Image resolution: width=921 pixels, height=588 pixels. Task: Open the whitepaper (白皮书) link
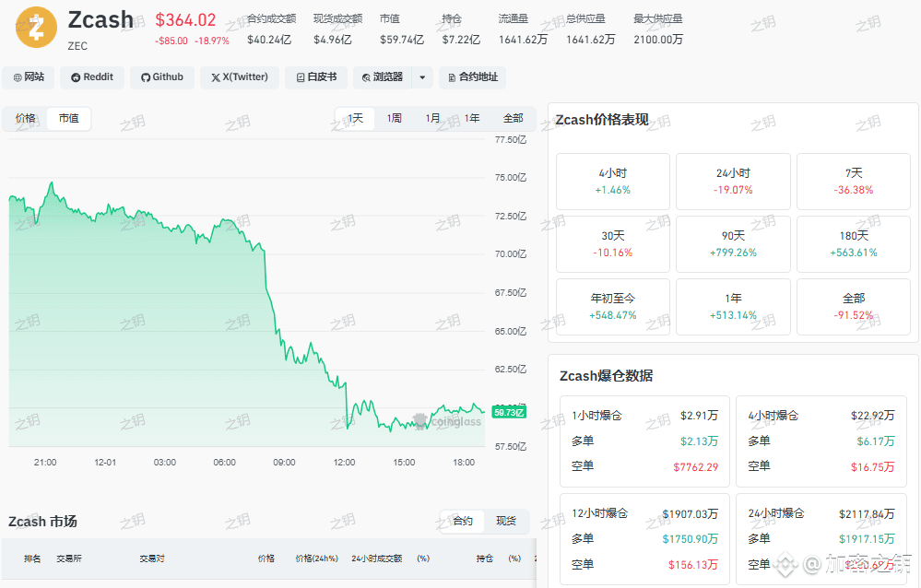point(316,76)
